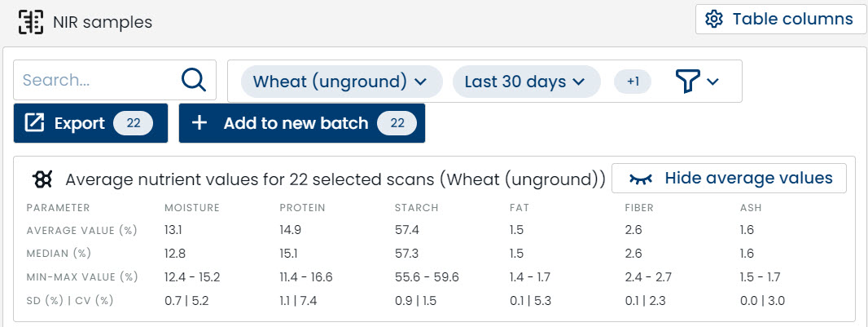The image size is (868, 327).
Task: Click the Export arrow-box icon
Action: tap(34, 123)
